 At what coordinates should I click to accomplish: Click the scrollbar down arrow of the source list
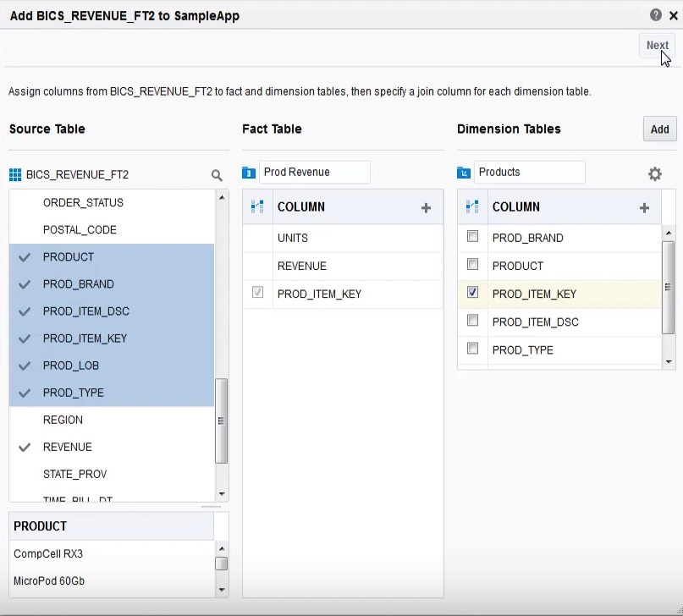pos(221,493)
